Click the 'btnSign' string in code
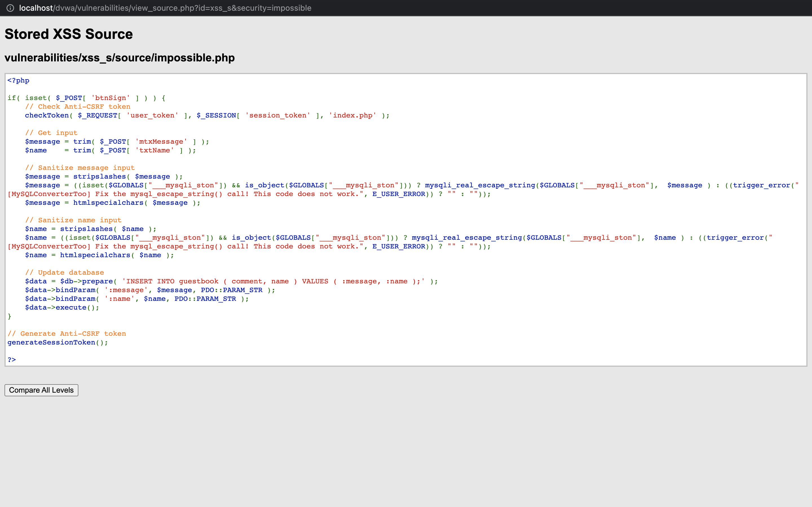Screen dimensions: 812x507 tap(111, 98)
